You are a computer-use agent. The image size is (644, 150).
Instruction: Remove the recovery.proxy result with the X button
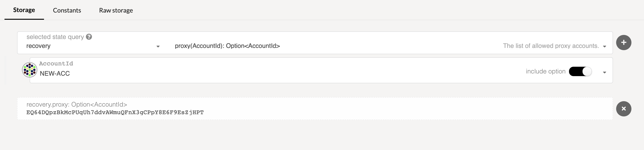tap(624, 109)
